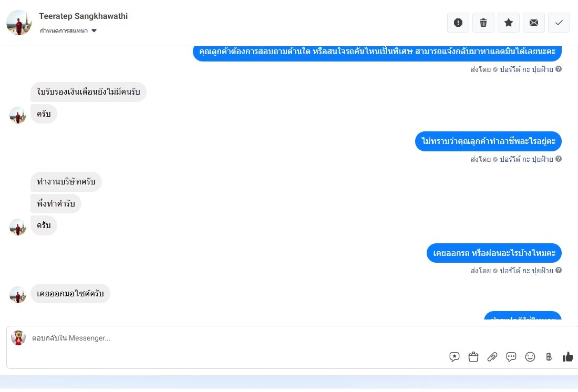This screenshot has width=578, height=392.
Task: Open saved replies speech bubble icon
Action: pos(454,357)
